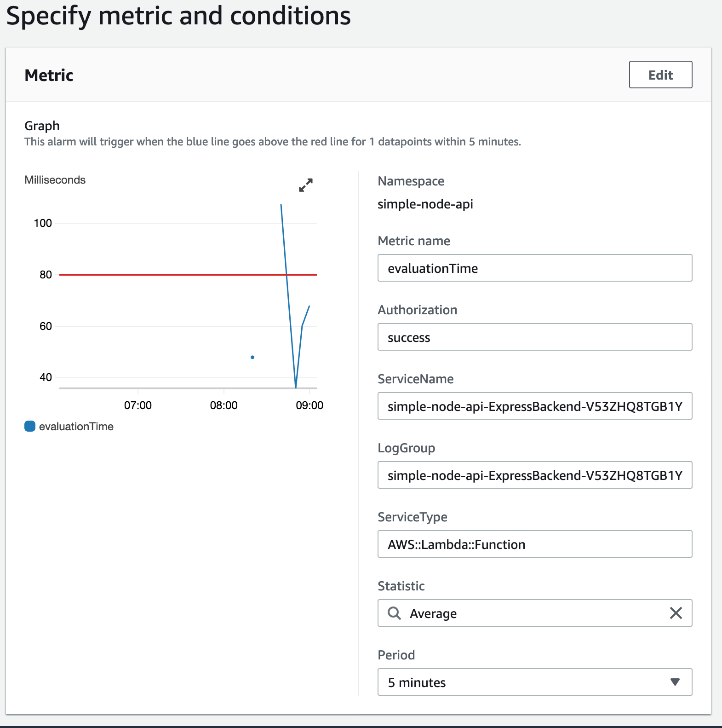Click the evaluationTime legend label text
This screenshot has height=728, width=722.
click(76, 427)
